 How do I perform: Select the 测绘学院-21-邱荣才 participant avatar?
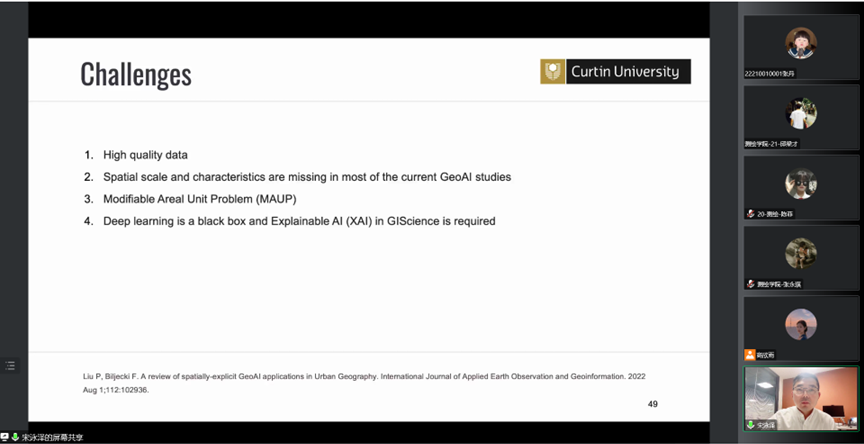pos(800,113)
